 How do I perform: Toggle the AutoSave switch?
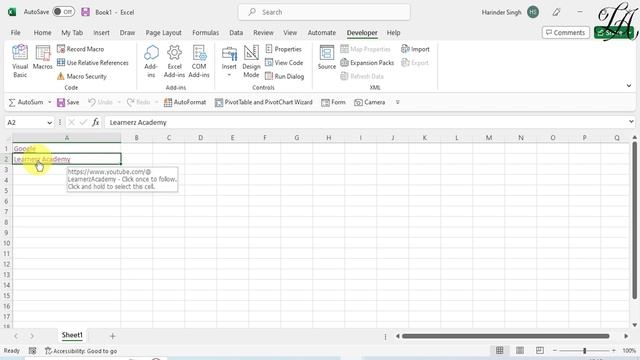click(x=63, y=12)
